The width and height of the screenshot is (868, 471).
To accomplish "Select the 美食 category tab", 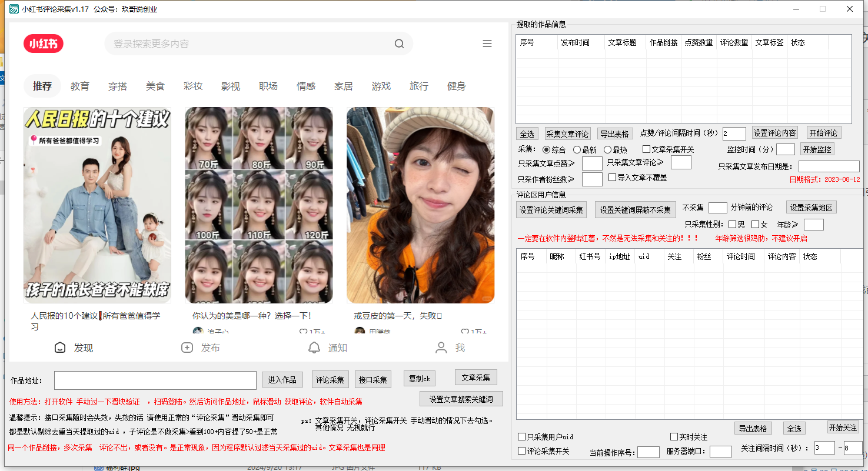I will 155,86.
